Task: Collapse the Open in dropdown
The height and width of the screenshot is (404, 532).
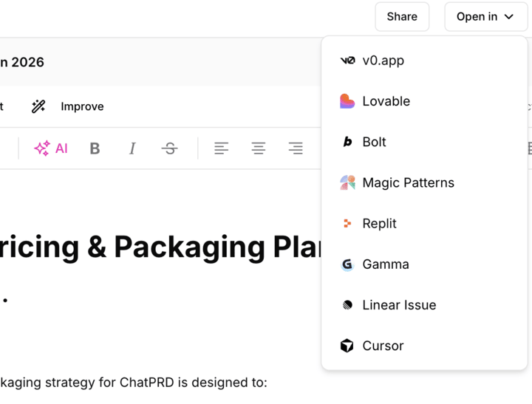Action: pyautogui.click(x=486, y=17)
